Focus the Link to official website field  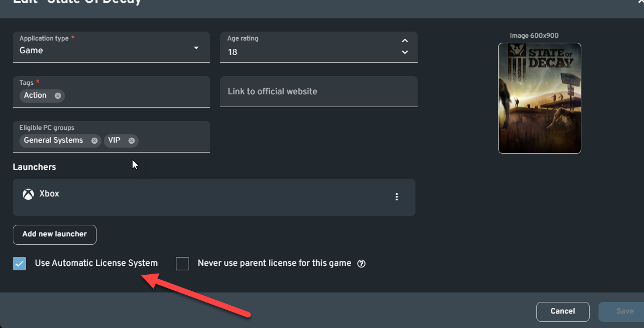click(x=319, y=92)
